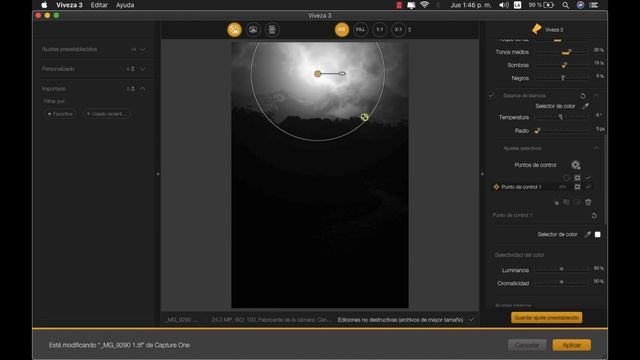Filter presets by Favoritos
The image size is (640, 360).
pos(60,114)
